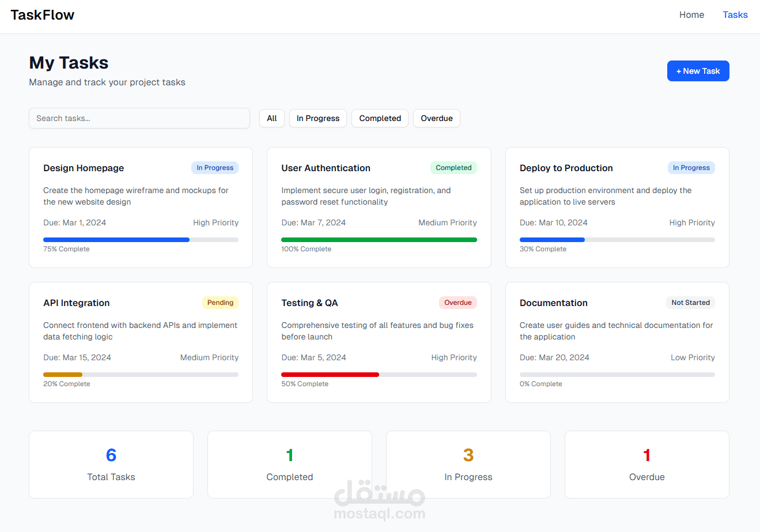This screenshot has height=532, width=760.
Task: Filter tasks by Overdue
Action: (x=437, y=118)
